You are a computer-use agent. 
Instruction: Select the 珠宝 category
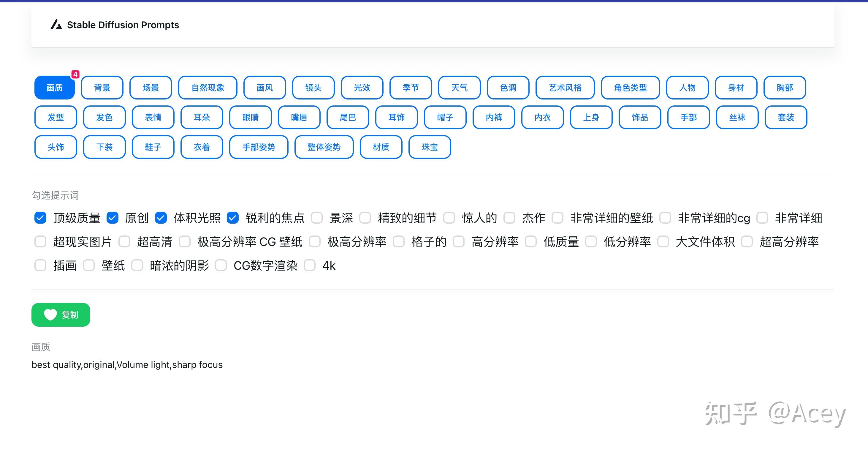pos(430,147)
